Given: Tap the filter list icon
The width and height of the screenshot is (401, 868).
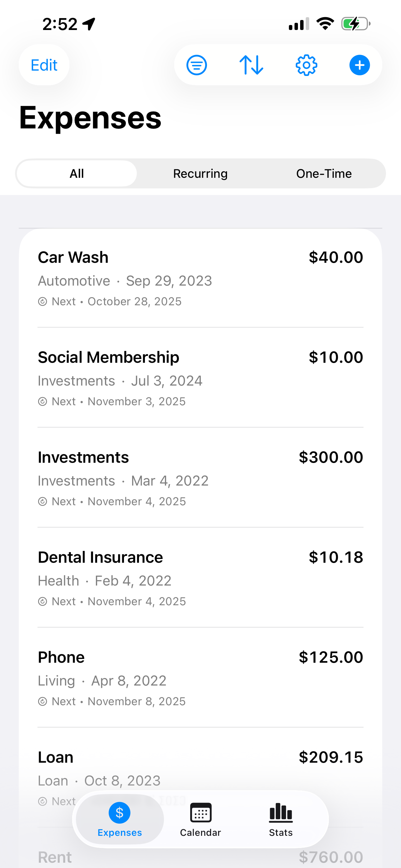Looking at the screenshot, I should [x=197, y=65].
